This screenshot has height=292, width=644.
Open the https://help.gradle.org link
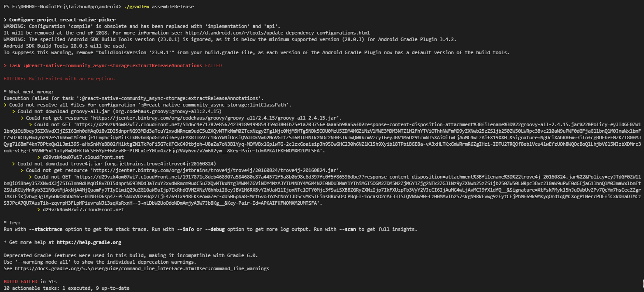pos(89,242)
